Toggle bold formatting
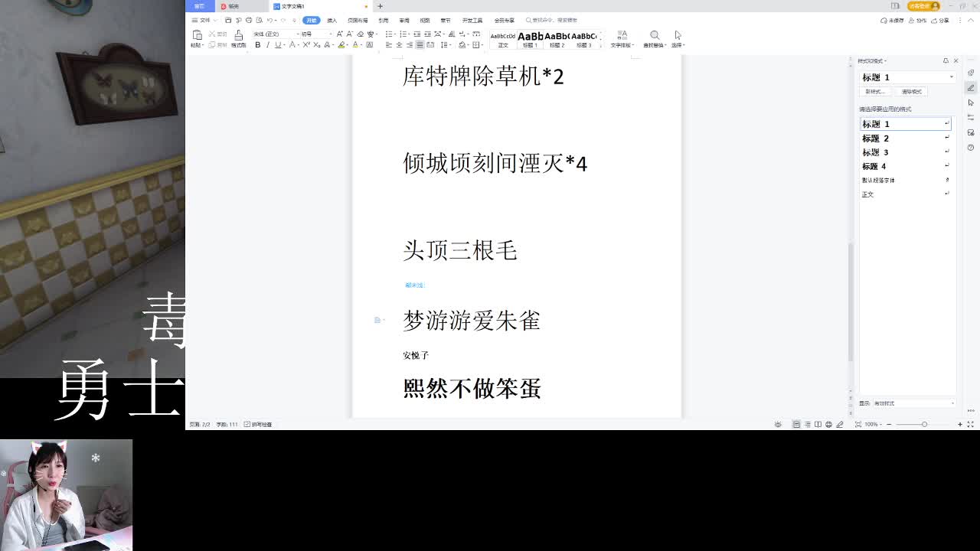Viewport: 980px width, 551px height. coord(258,45)
